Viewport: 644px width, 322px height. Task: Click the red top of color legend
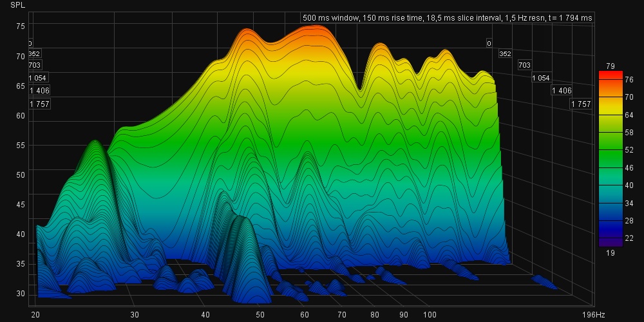611,75
